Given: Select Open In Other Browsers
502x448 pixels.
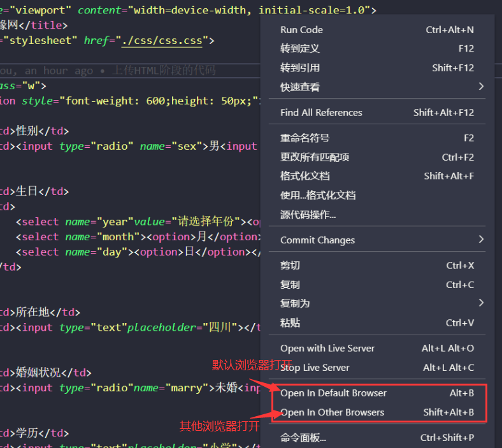Looking at the screenshot, I should point(377,412).
